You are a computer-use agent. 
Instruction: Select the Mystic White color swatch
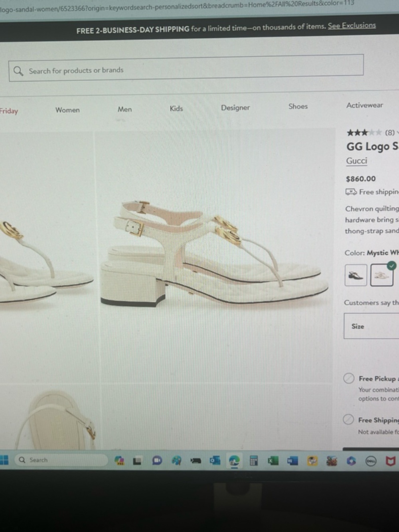382,275
